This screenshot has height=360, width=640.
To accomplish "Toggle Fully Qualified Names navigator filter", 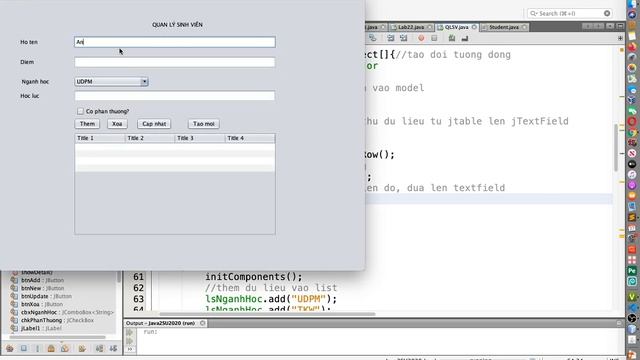I will (82, 349).
